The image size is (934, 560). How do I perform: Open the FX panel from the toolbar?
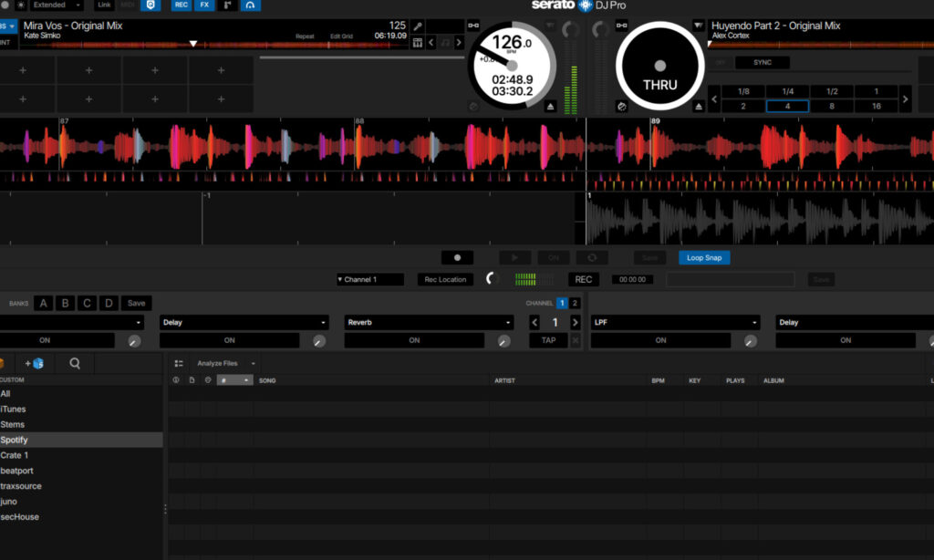pyautogui.click(x=204, y=5)
